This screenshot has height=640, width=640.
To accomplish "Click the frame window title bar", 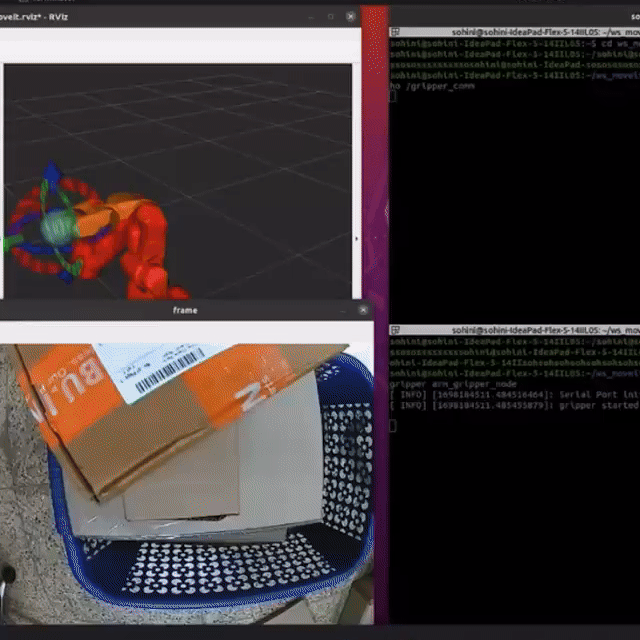I will coord(186,310).
